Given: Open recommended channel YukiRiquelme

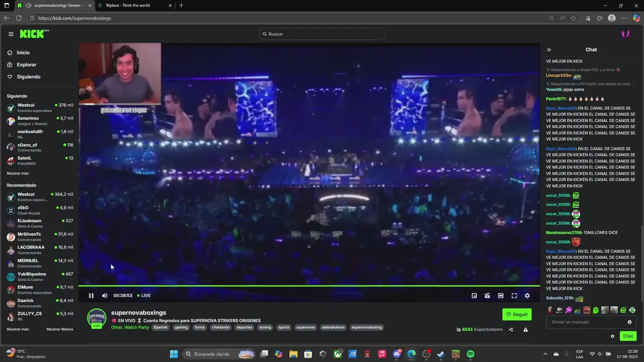Looking at the screenshot, I should pos(40,277).
